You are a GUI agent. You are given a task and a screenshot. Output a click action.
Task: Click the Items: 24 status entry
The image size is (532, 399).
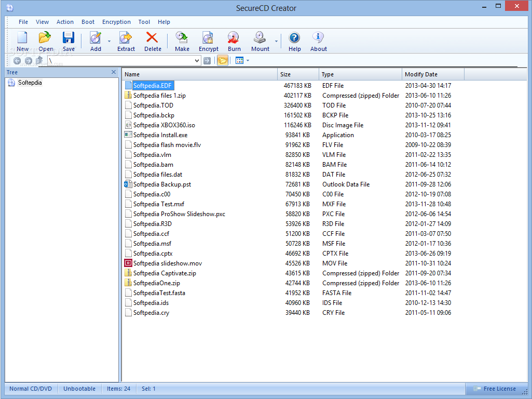point(118,389)
